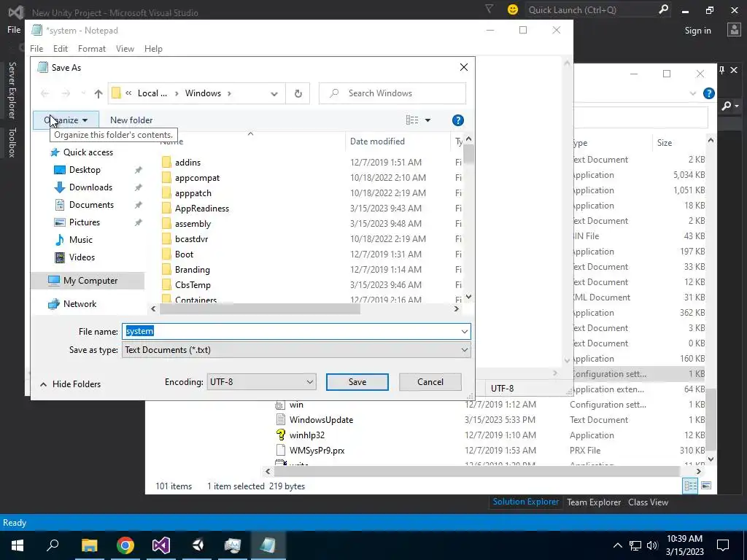Click the Search Windows field
The image size is (747, 560).
click(392, 93)
